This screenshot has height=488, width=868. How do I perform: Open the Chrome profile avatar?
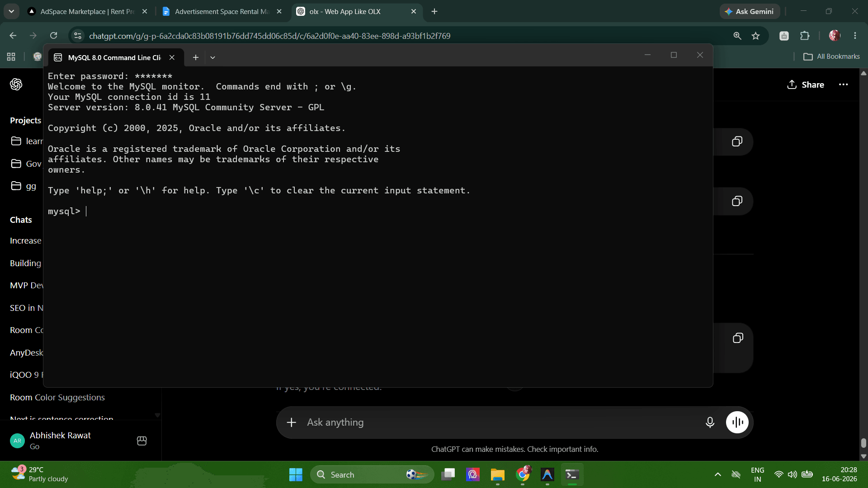pyautogui.click(x=835, y=36)
